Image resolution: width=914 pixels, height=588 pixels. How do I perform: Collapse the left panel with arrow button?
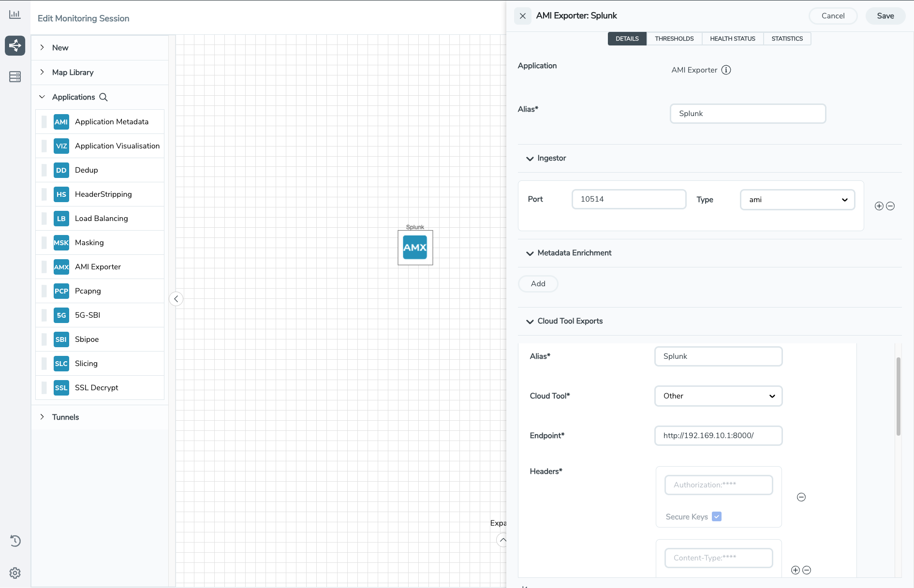[x=176, y=299]
